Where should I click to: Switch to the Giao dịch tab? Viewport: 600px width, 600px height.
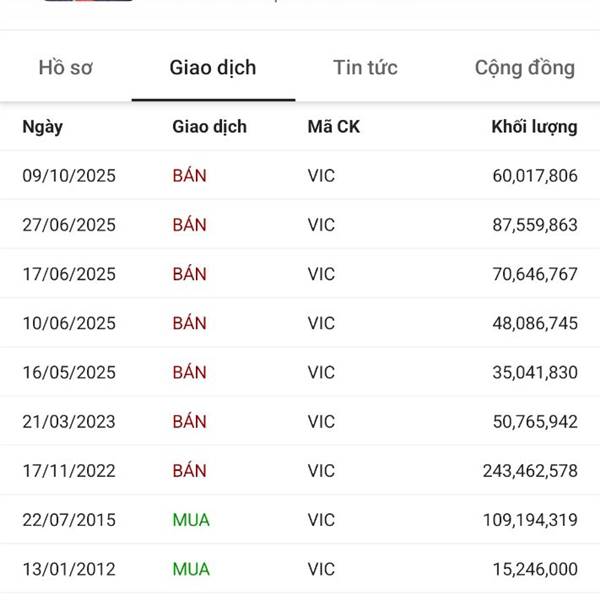point(213,68)
